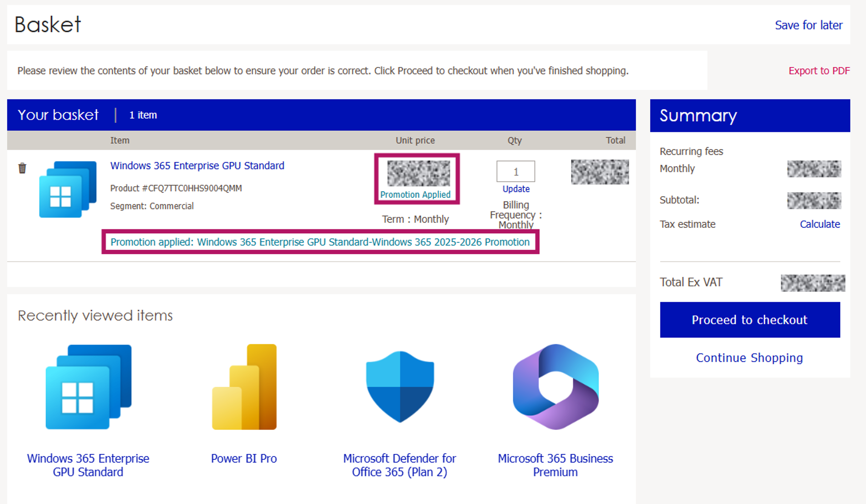Click Calculate next to Tax estimate

click(x=820, y=224)
